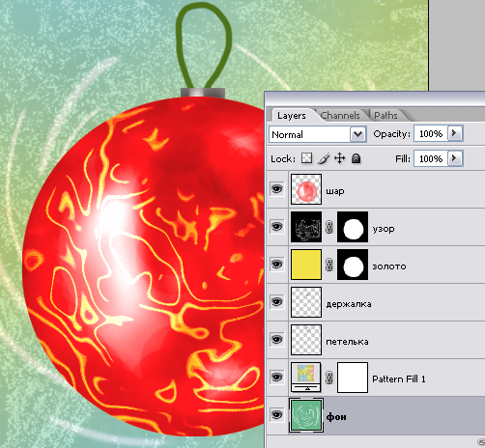Image resolution: width=485 pixels, height=448 pixels.
Task: Select the фон layer thumbnail
Action: [306, 415]
